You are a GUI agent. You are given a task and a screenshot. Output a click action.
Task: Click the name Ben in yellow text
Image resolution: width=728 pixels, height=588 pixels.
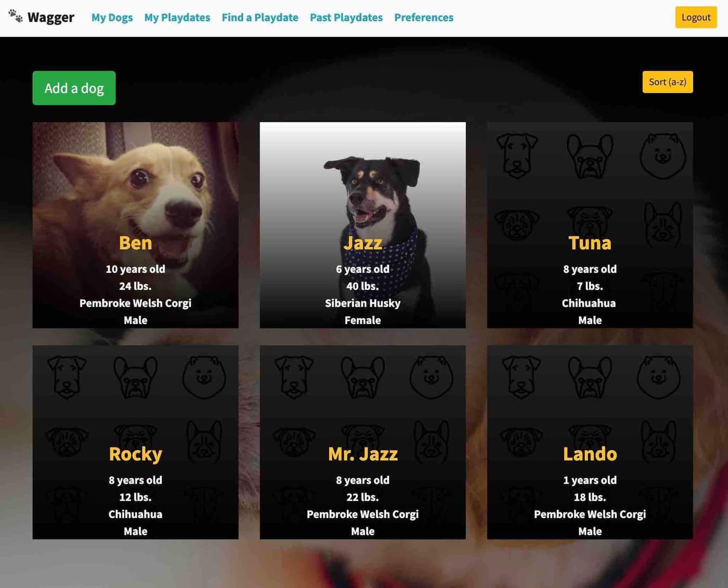coord(136,243)
